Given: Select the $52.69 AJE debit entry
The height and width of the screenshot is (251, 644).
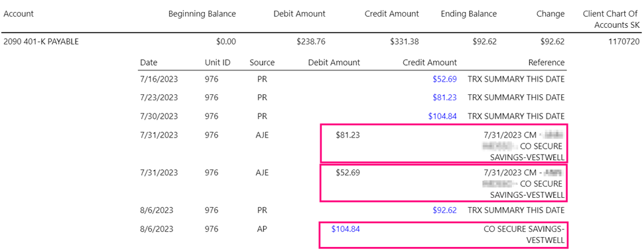Looking at the screenshot, I should (444, 183).
